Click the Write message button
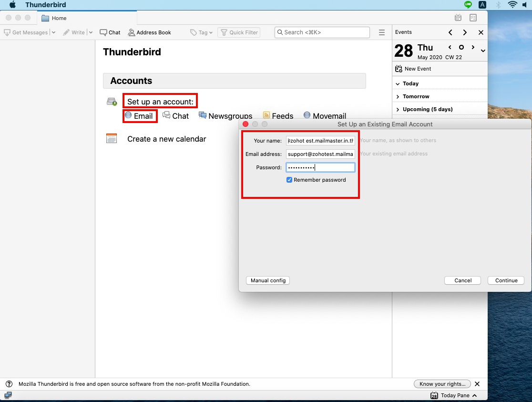 pos(74,32)
